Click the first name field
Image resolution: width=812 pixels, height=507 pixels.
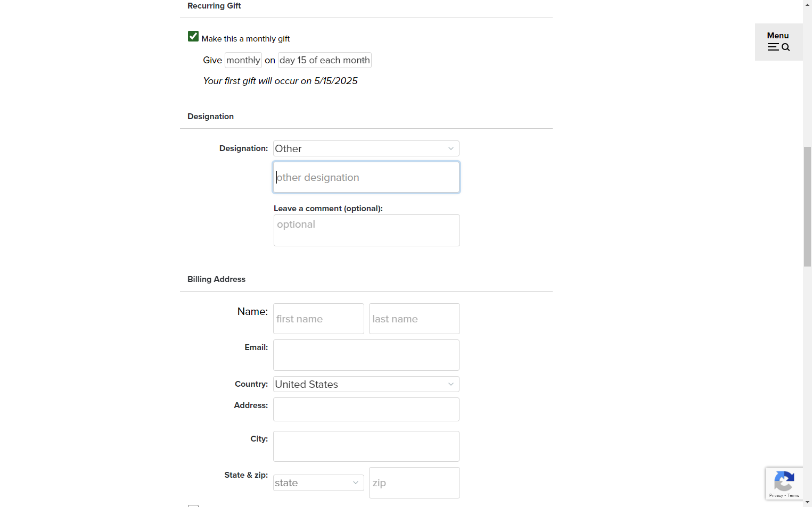[318, 319]
